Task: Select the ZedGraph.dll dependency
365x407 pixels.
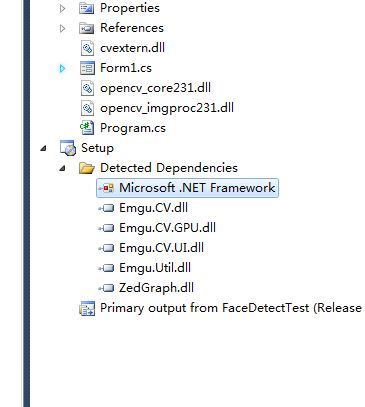Action: 156,288
